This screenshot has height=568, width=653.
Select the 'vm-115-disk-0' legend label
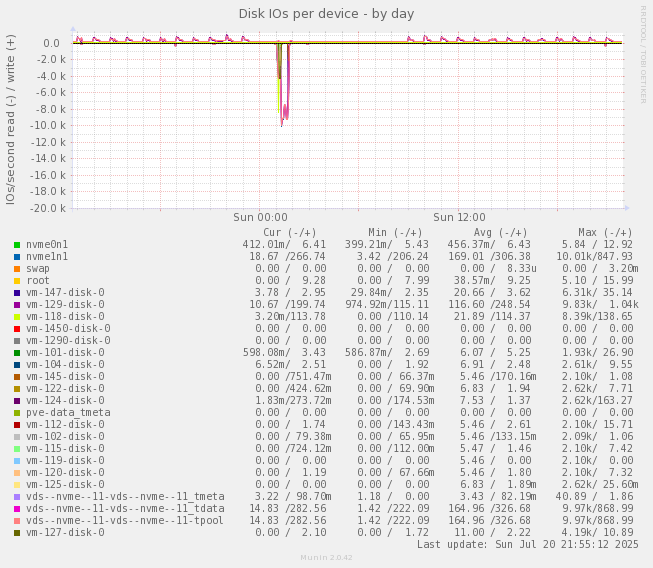(65, 448)
